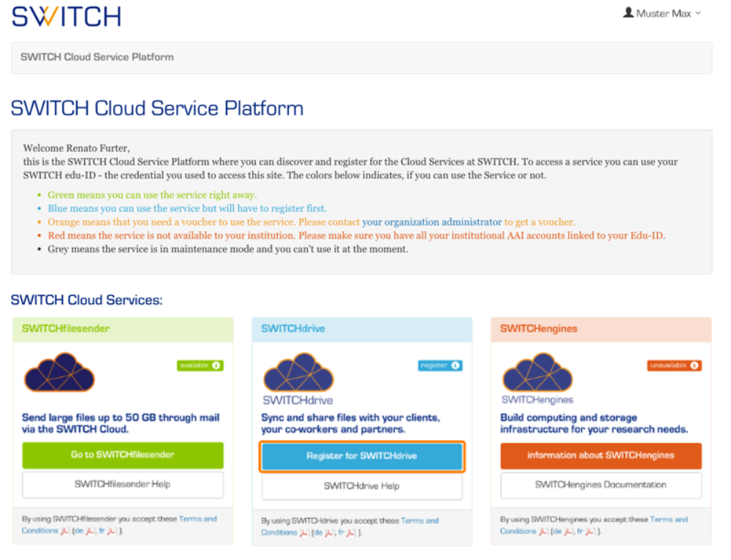Open SWITCHdrive Terms and Conditions link

[420, 521]
